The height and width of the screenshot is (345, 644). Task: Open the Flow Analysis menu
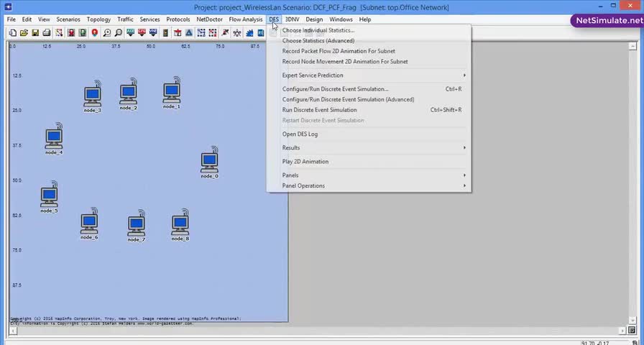click(x=246, y=19)
